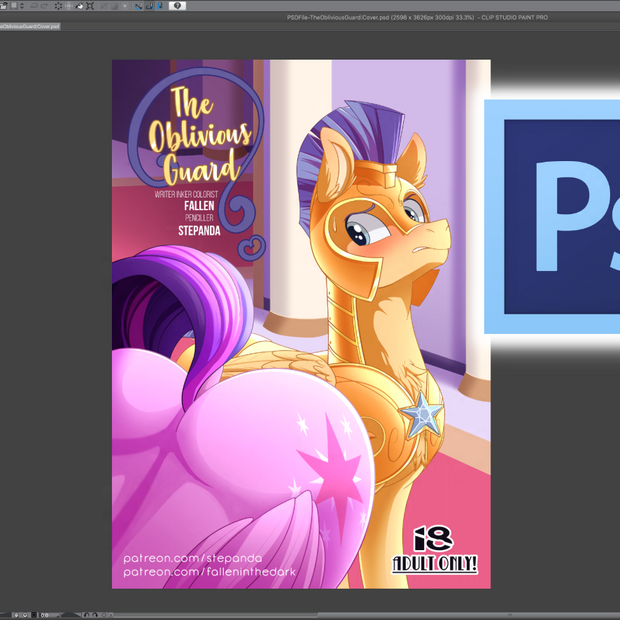The width and height of the screenshot is (620, 620).
Task: Click the Redo arrow
Action: click(45, 6)
